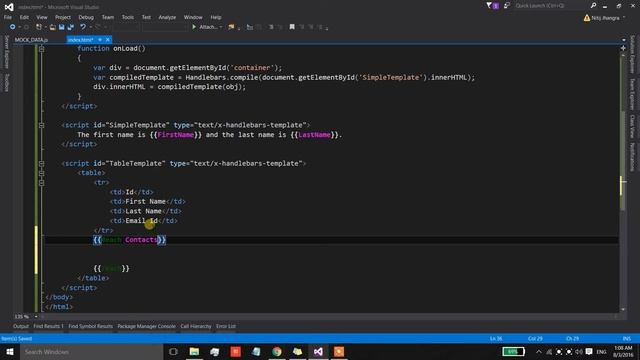640x360 pixels.
Task: Open the notifications filter flag icon
Action: 489,6
